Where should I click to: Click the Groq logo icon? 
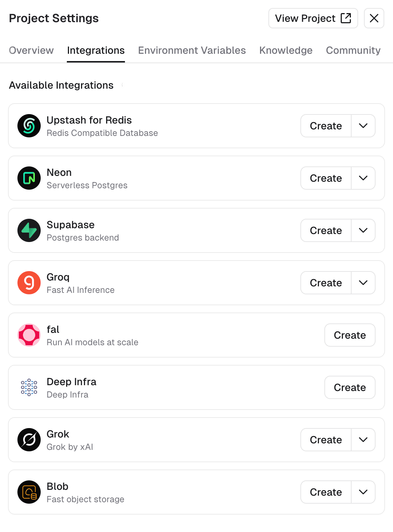pyautogui.click(x=29, y=283)
